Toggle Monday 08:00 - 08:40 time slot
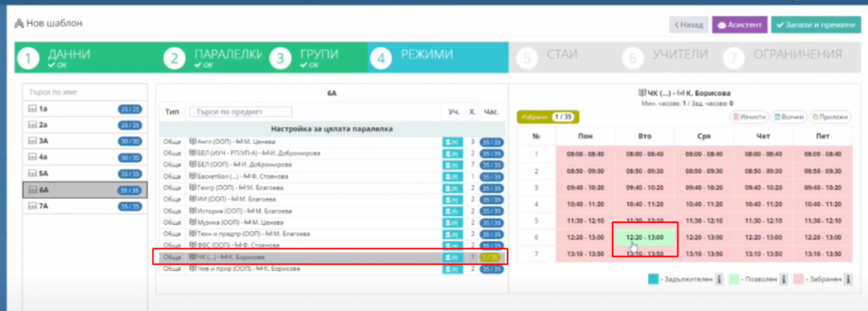This screenshot has height=311, width=868. (585, 154)
